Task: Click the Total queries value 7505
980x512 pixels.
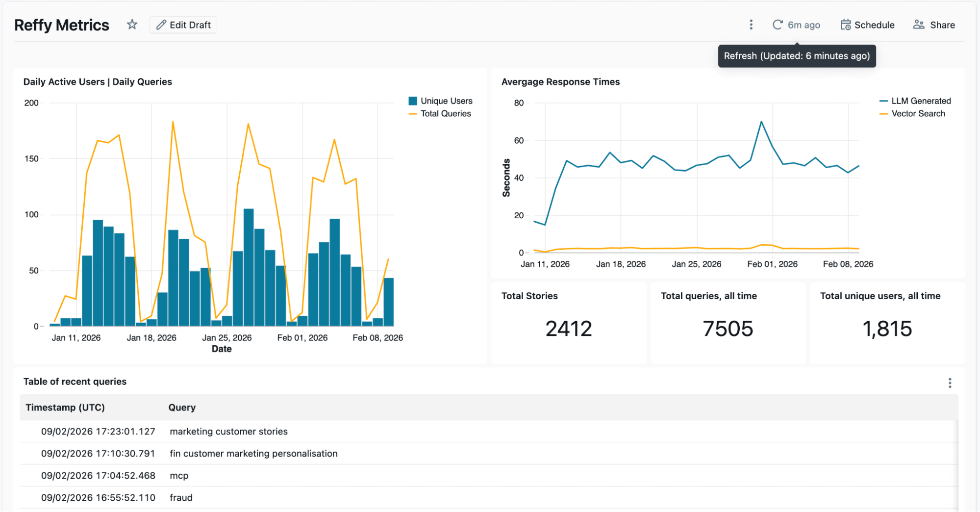Action: tap(728, 329)
